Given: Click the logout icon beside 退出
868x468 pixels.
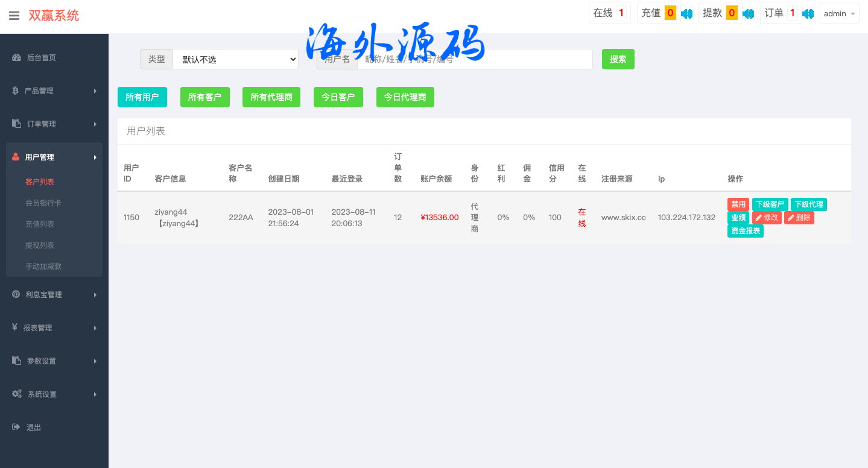Looking at the screenshot, I should click(16, 427).
